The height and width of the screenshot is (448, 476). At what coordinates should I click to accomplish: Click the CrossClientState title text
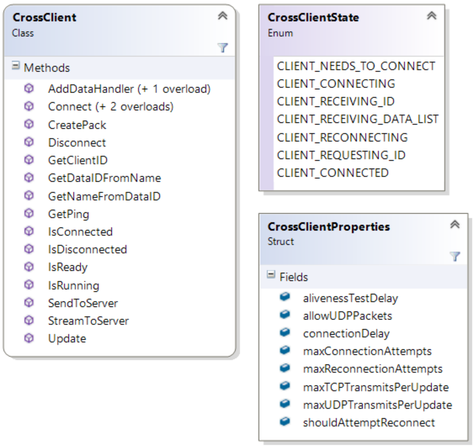pos(313,17)
